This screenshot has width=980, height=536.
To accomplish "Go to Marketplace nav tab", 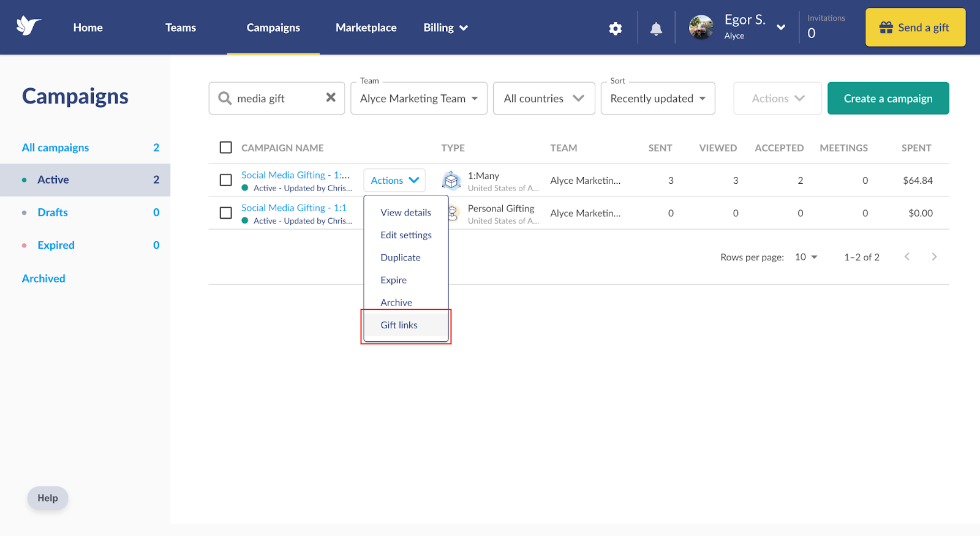I will [366, 28].
